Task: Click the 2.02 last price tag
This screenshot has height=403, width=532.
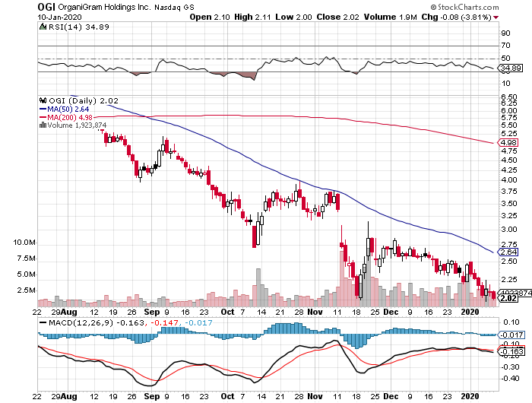Action: (x=508, y=298)
